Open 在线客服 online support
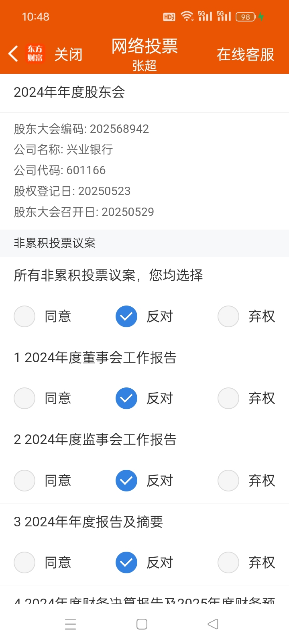Viewport: 289px width, 644px height. click(245, 54)
